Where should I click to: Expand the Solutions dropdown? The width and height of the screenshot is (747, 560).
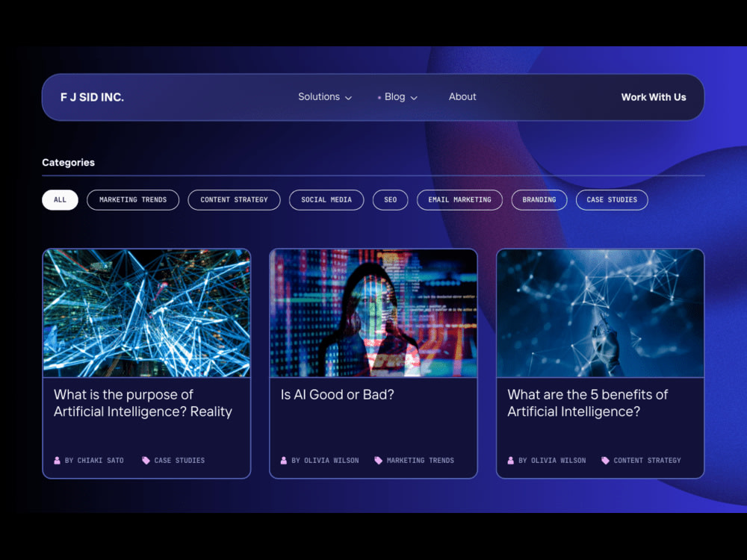[x=325, y=97]
